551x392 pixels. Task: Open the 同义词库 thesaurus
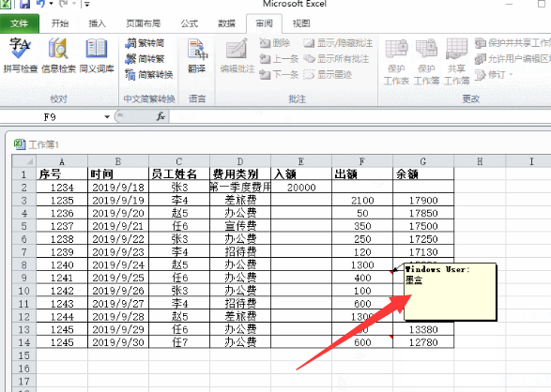point(97,55)
